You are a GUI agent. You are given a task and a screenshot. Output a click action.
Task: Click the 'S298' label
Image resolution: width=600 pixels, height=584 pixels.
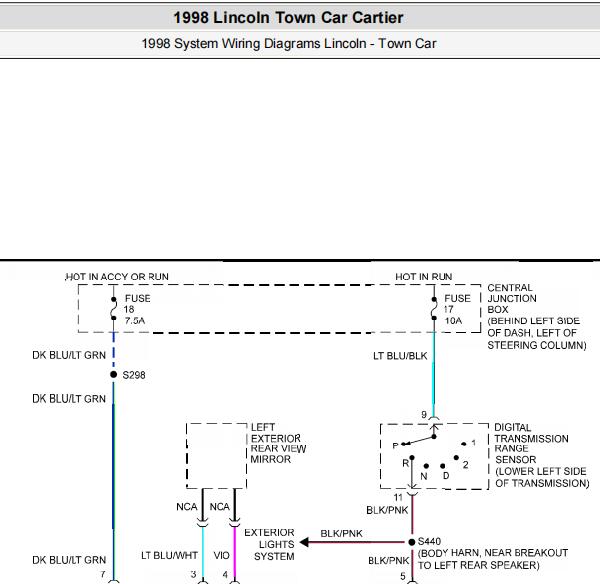click(134, 375)
